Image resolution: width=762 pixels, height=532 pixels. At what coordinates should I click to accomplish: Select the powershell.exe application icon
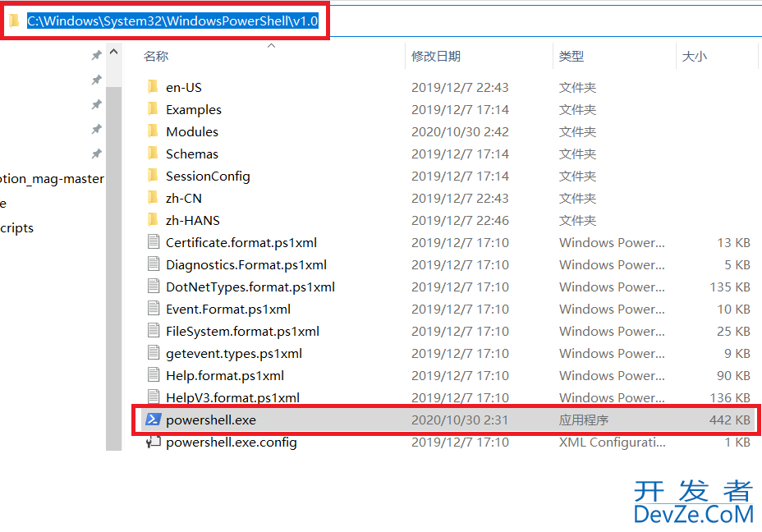[x=153, y=420]
